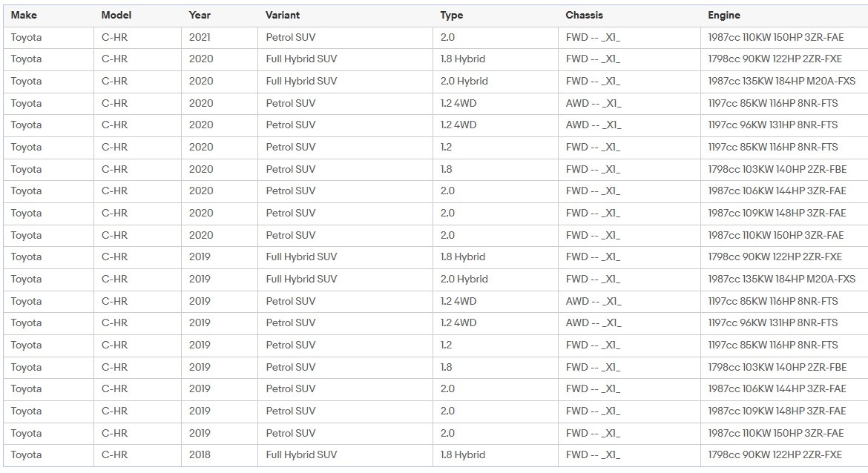The height and width of the screenshot is (473, 868).
Task: Select the 140HP 2ZR-FBE engine cell for 2019
Action: coord(777,367)
